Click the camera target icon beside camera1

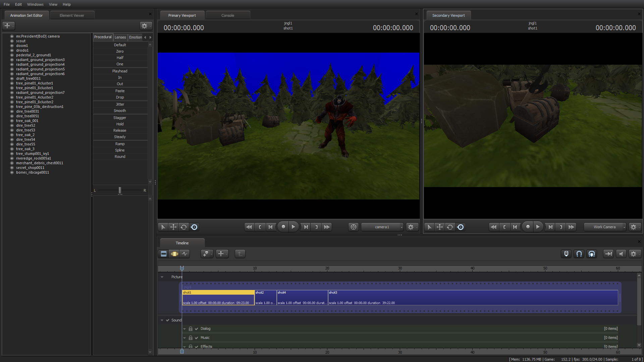click(x=354, y=227)
